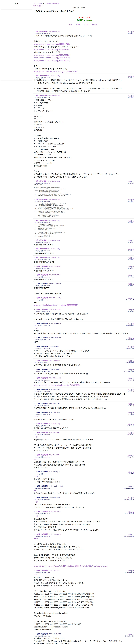The width and height of the screenshot is (134, 644).
Task: Go to 映像制作@5ch掲示板 board link
Action: (53, 3)
